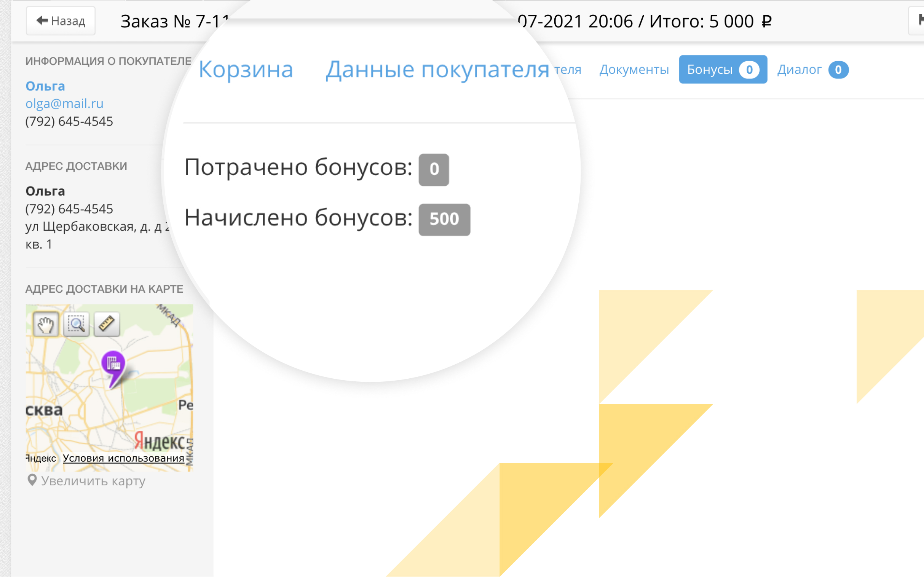Image resolution: width=924 pixels, height=577 pixels.
Task: Click the Потрачено бонусов value 0 badge
Action: 434,169
